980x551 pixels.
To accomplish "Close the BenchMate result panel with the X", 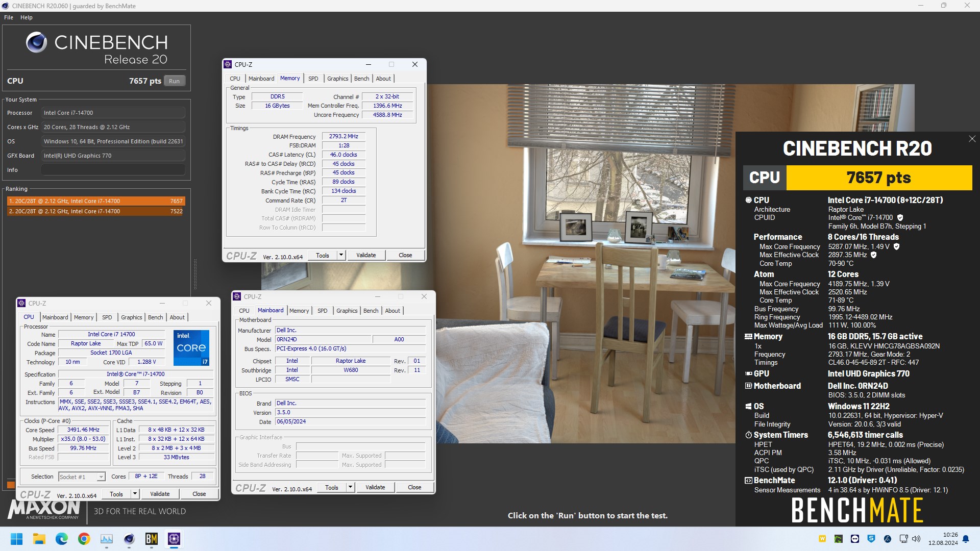I will pyautogui.click(x=972, y=139).
